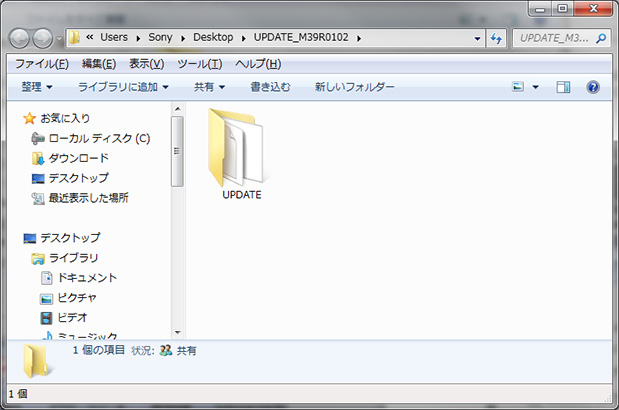Select 最近表示した場所 in navigation pane

[88, 198]
